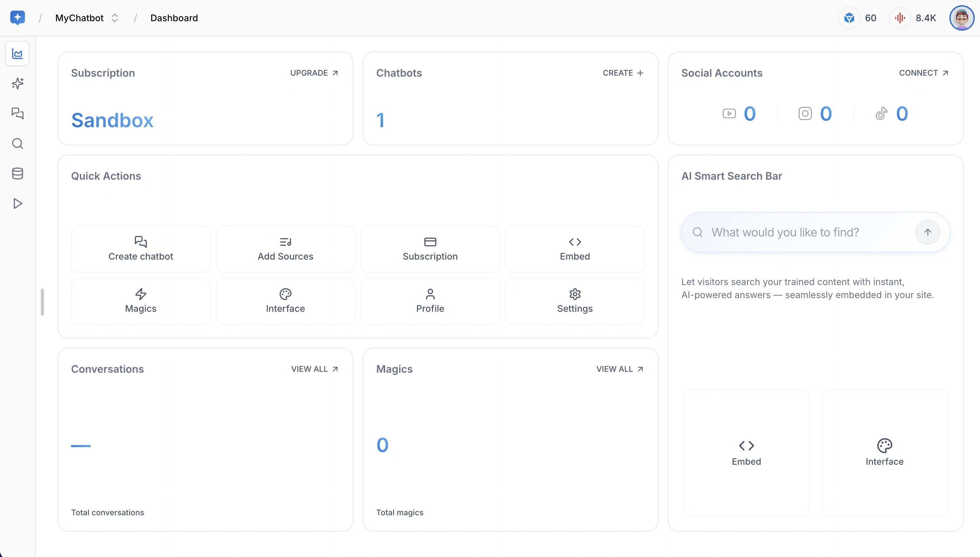Image resolution: width=980 pixels, height=557 pixels.
Task: Click the sidebar resize handle
Action: [42, 302]
